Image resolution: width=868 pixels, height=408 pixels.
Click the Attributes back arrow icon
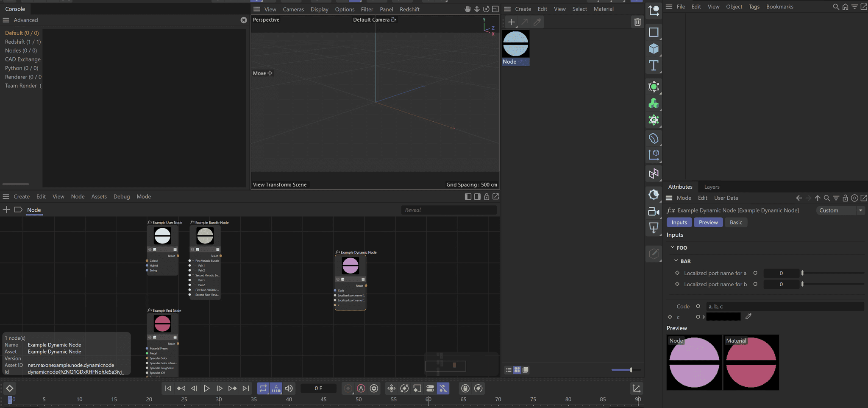pos(799,198)
